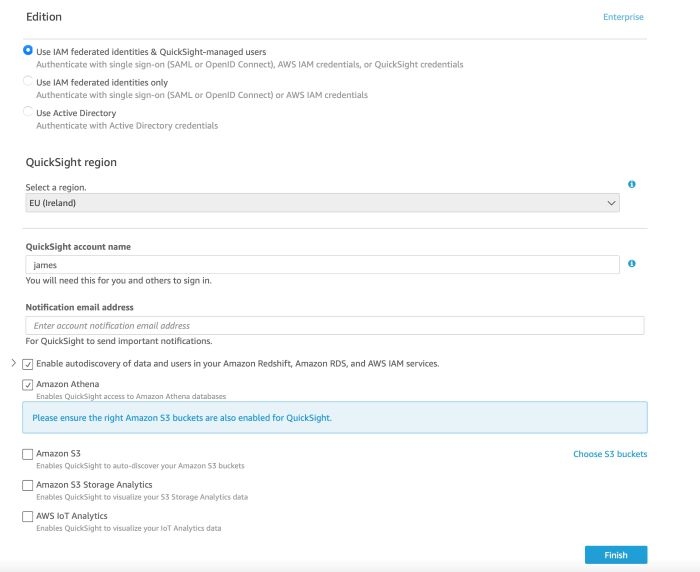Select IAM federated identities & QuickSight-managed users
Screen dimensions: 700x572
pyautogui.click(x=28, y=51)
